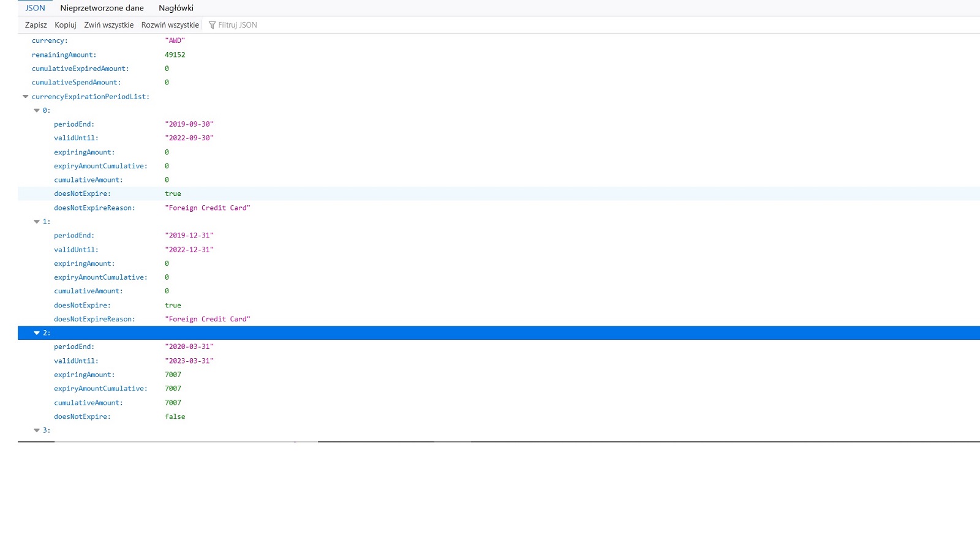The width and height of the screenshot is (980, 551).
Task: Open the Nieprzetworzone dane tab
Action: click(102, 8)
